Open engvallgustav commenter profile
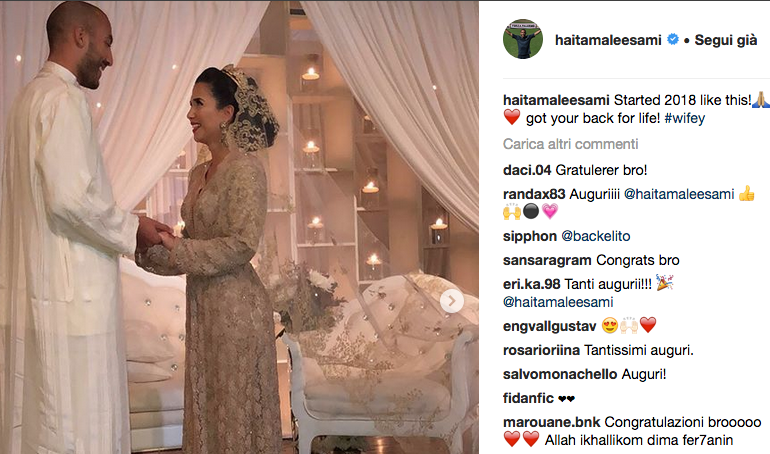The width and height of the screenshot is (770, 454). click(550, 326)
